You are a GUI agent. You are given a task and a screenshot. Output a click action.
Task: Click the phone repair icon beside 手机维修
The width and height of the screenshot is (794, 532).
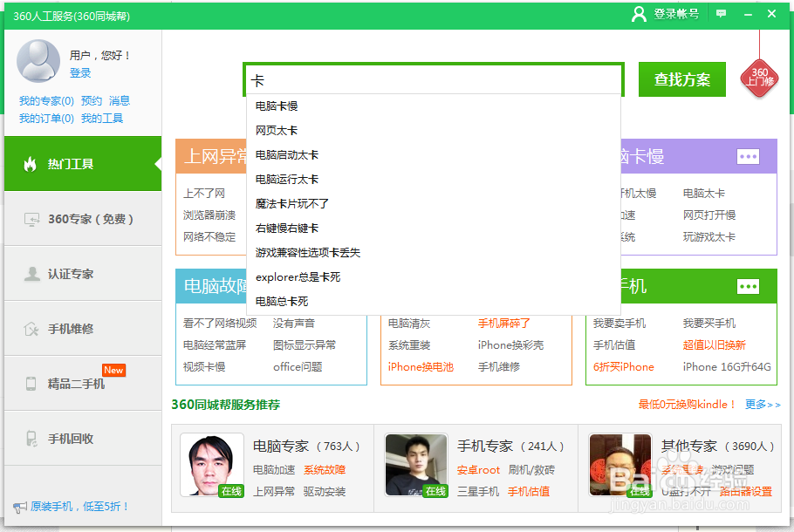(31, 329)
